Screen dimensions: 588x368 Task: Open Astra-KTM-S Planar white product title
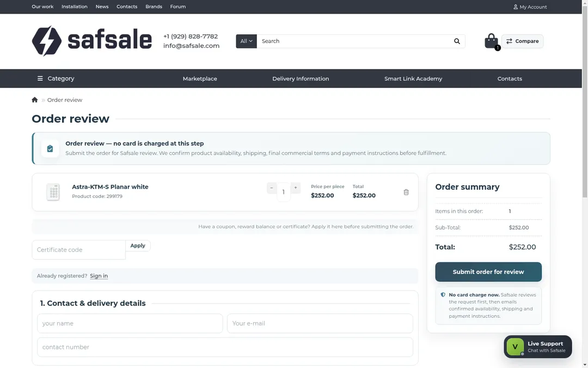(x=110, y=186)
